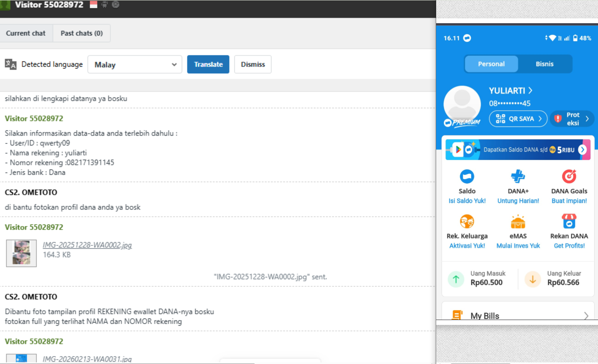Click the Uang Keluar amount Rp60.566

point(563,283)
